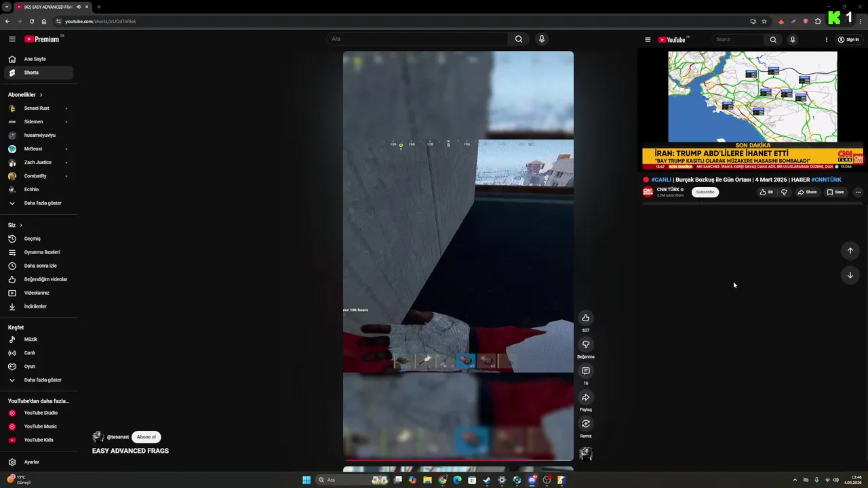Open YouTube Kids link
The image size is (868, 488).
tap(39, 440)
